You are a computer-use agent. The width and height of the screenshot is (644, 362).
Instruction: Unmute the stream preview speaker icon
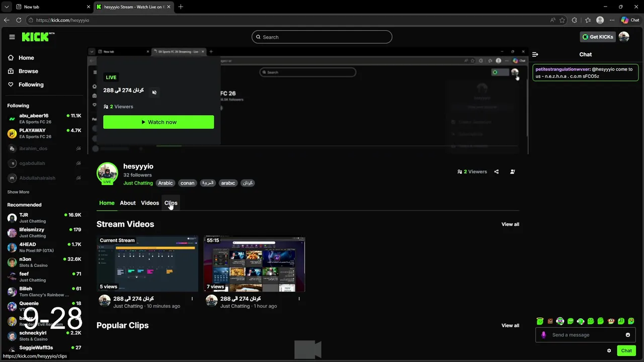click(154, 92)
